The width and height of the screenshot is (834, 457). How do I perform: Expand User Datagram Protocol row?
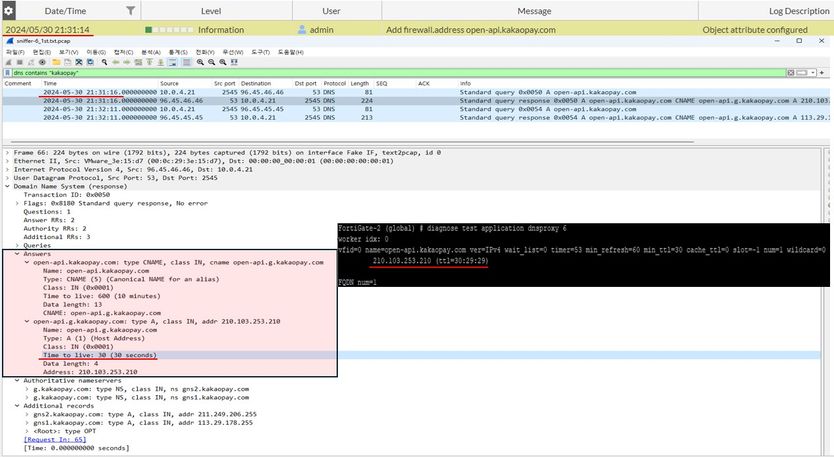tap(7, 178)
